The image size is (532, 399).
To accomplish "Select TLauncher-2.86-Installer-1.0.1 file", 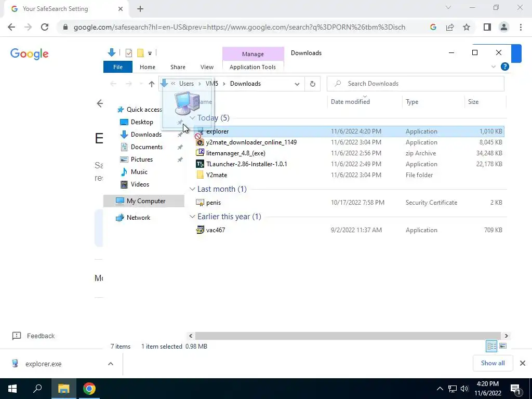I will click(350, 164).
